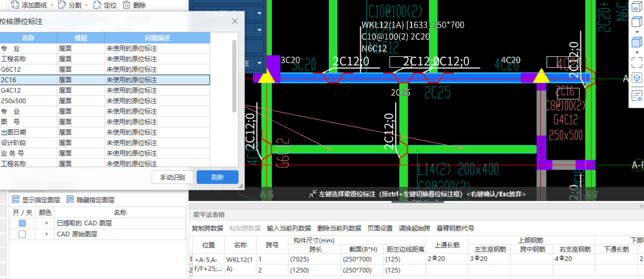The width and height of the screenshot is (644, 279).
Task: Click the right yellow triangle support marker
Action: point(541,75)
